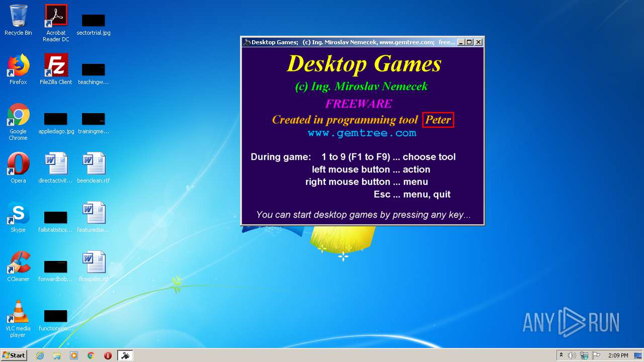The height and width of the screenshot is (362, 644).
Task: Select the featuredse... document
Action: [94, 217]
